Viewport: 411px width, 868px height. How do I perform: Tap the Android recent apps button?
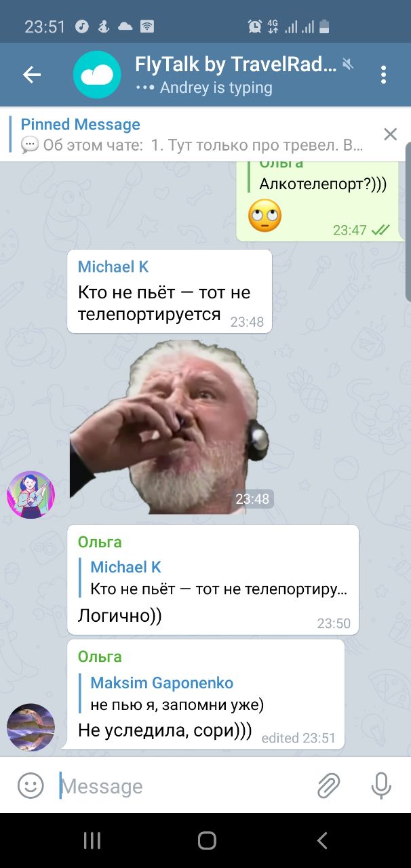pyautogui.click(x=92, y=841)
